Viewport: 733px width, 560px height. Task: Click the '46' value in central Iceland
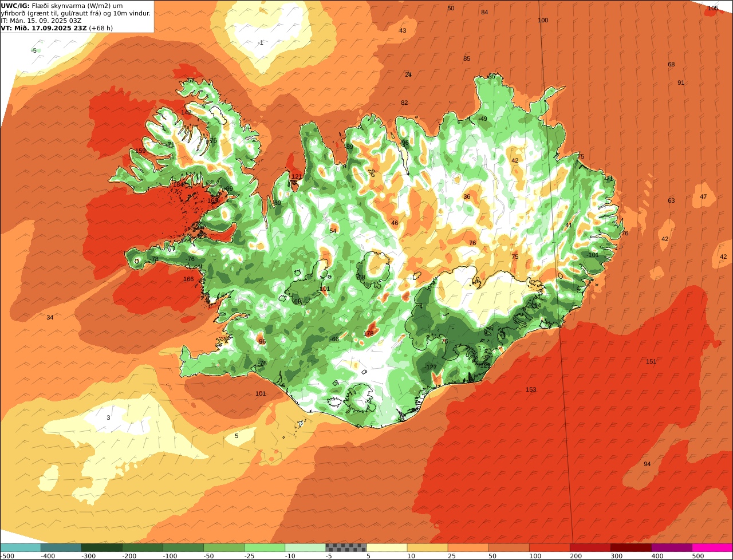[x=395, y=223]
